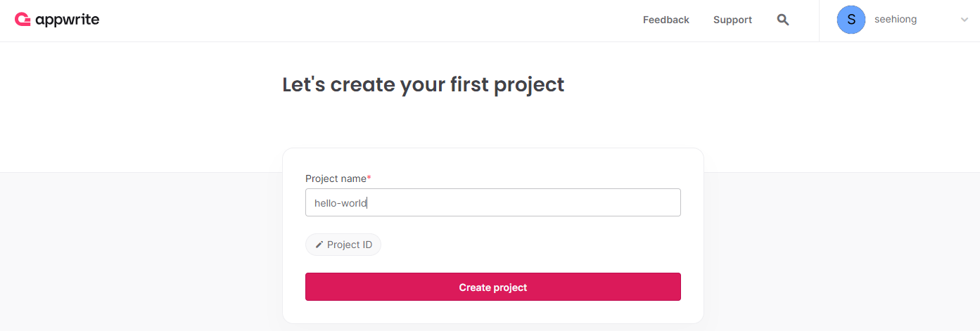Click the "Project name" field label
This screenshot has width=980, height=331.
tap(336, 179)
